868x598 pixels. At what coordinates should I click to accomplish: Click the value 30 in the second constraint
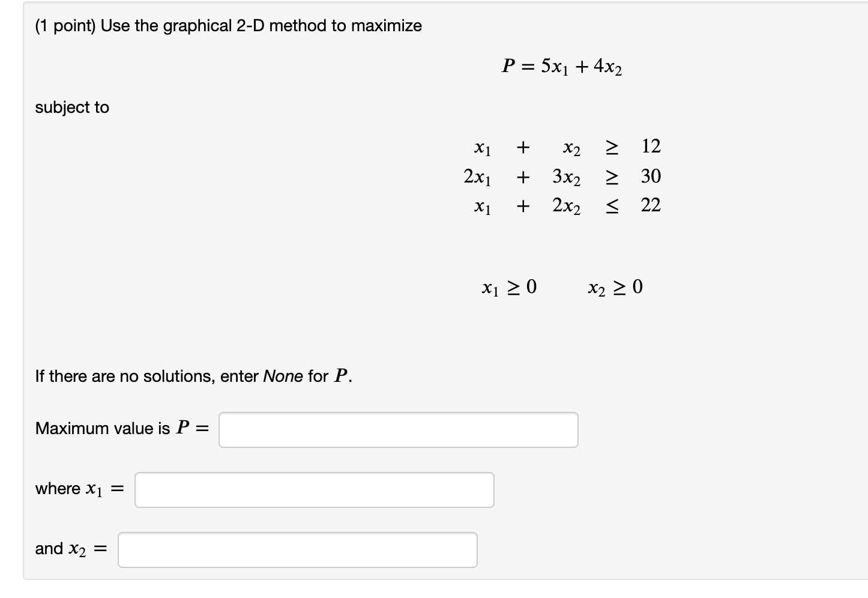pyautogui.click(x=650, y=177)
